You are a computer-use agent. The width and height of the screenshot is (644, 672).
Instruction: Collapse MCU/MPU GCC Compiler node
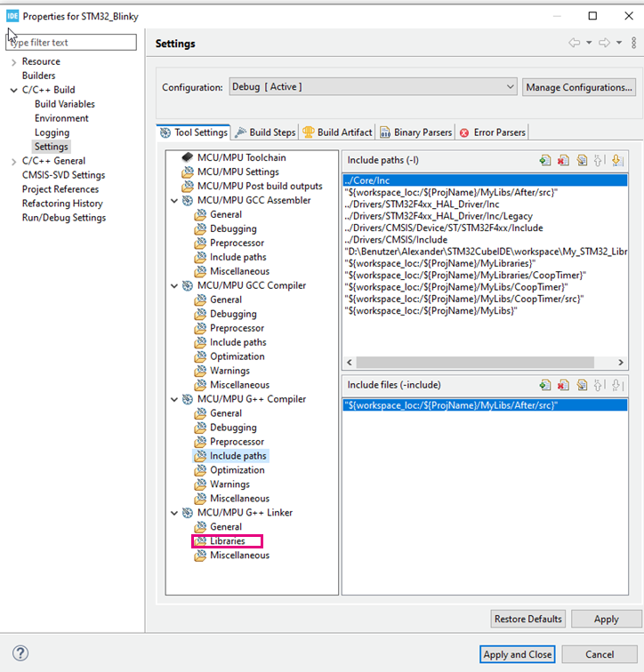click(174, 286)
